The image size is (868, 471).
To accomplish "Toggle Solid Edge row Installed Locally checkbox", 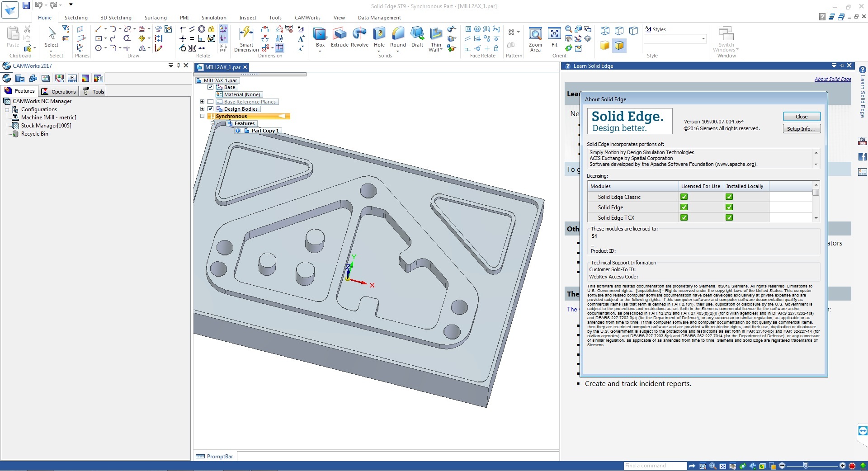I will point(729,207).
